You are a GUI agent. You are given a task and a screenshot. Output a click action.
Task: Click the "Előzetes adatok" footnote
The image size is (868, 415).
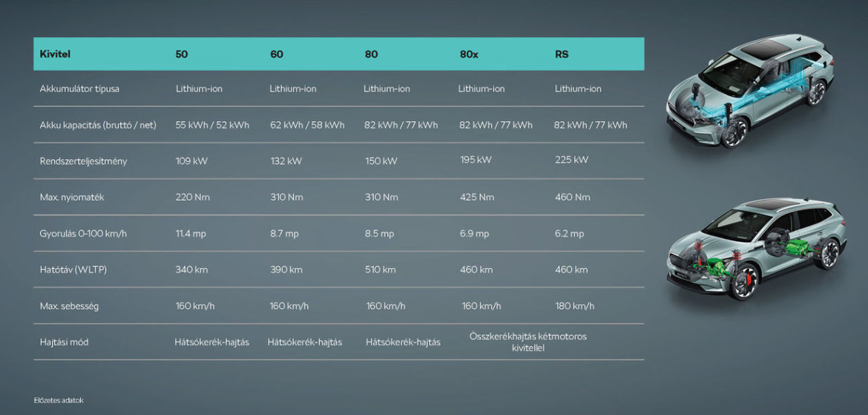pyautogui.click(x=59, y=400)
